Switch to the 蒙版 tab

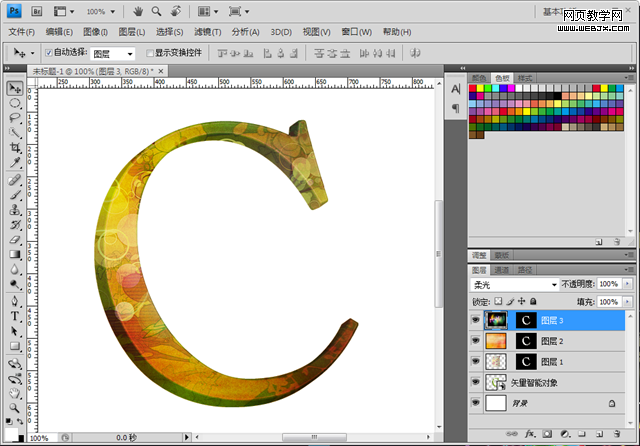[502, 255]
